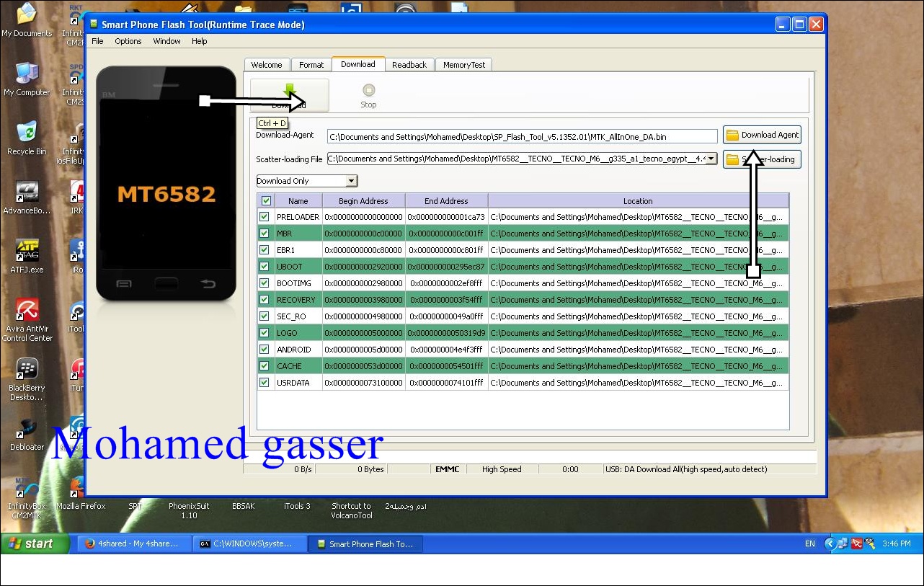Launch Debloater desktop shortcut

(27, 434)
